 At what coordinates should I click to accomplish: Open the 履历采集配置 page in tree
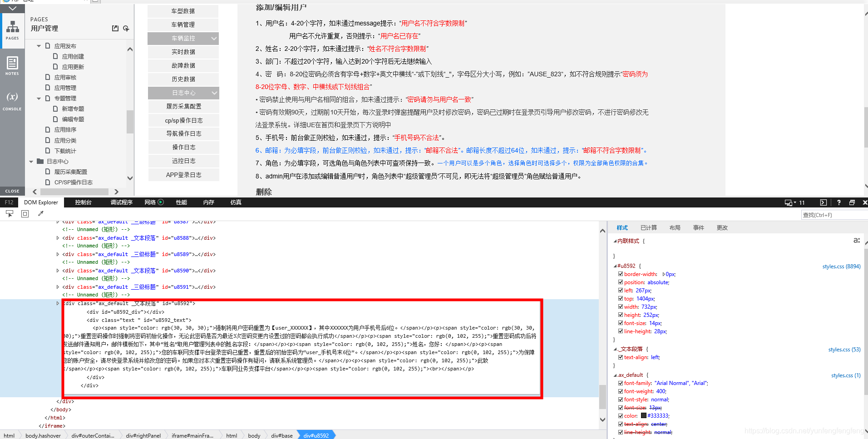pyautogui.click(x=71, y=172)
